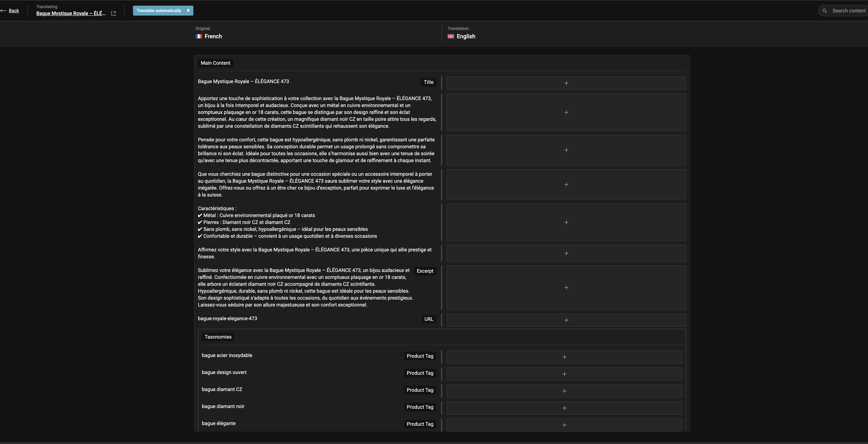Click the 'bague élégante' tag text
This screenshot has width=868, height=444.
[219, 423]
